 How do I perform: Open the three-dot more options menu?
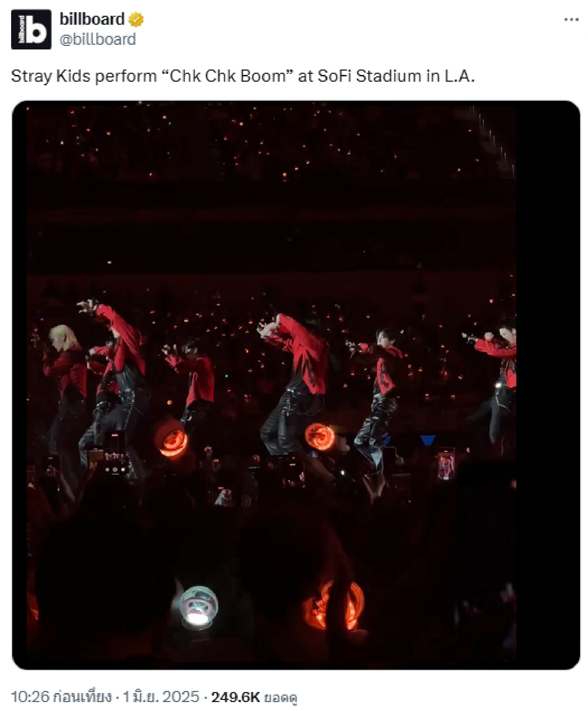pyautogui.click(x=571, y=20)
